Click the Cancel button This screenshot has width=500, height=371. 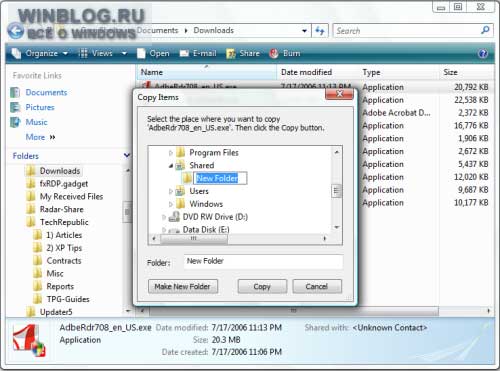pyautogui.click(x=317, y=286)
